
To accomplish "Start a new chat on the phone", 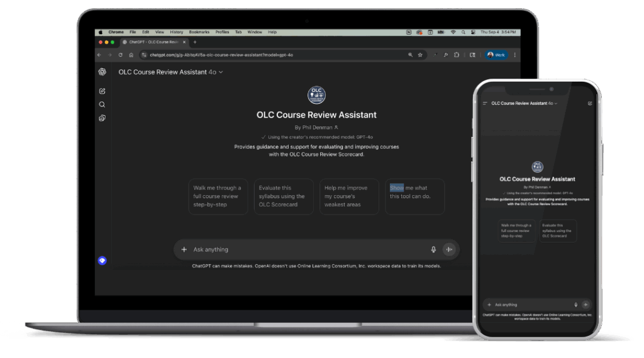I will 590,103.
